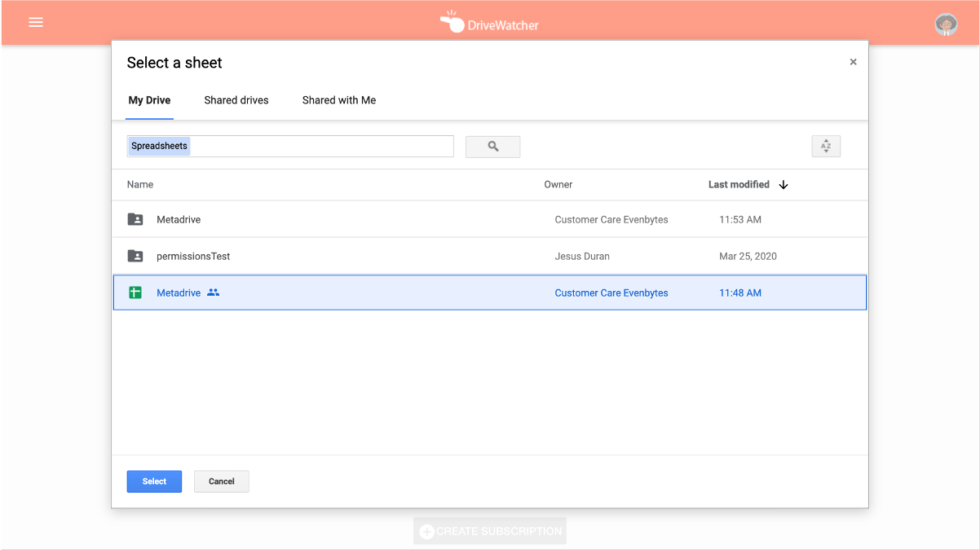The image size is (980, 550).
Task: Sort by the Last modified column arrow
Action: [x=784, y=185]
